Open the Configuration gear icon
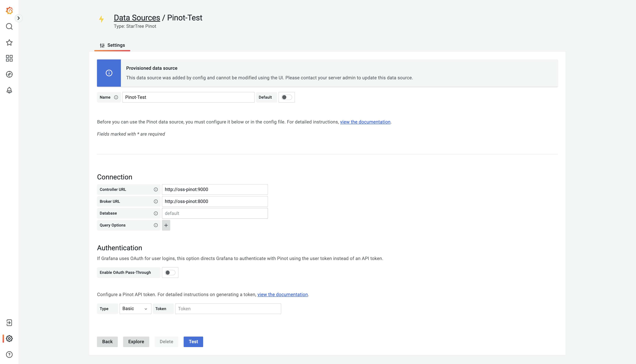 (9, 339)
